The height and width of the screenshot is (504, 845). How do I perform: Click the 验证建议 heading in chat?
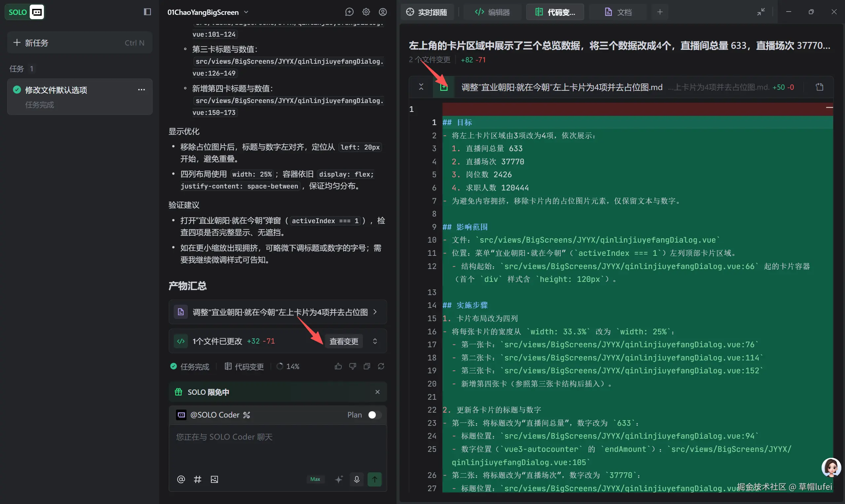(184, 205)
